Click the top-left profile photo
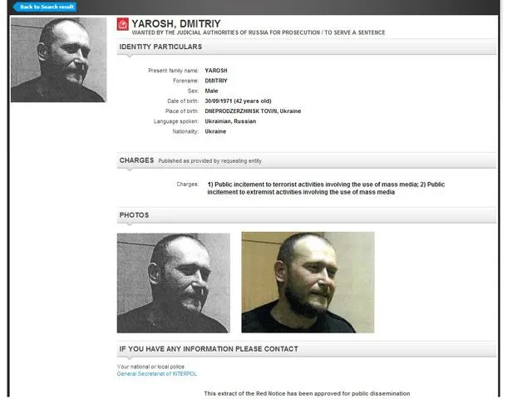The width and height of the screenshot is (532, 399). [58, 60]
